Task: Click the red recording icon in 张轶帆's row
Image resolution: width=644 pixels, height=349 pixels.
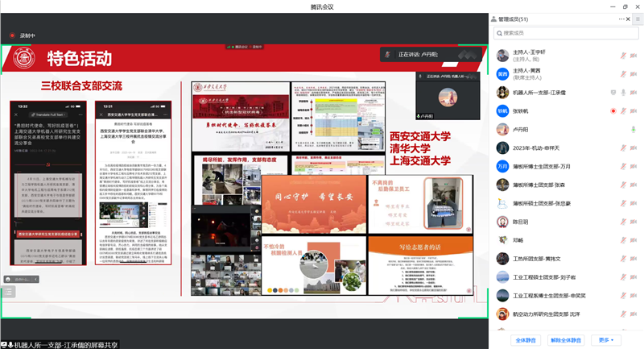Action: click(613, 111)
